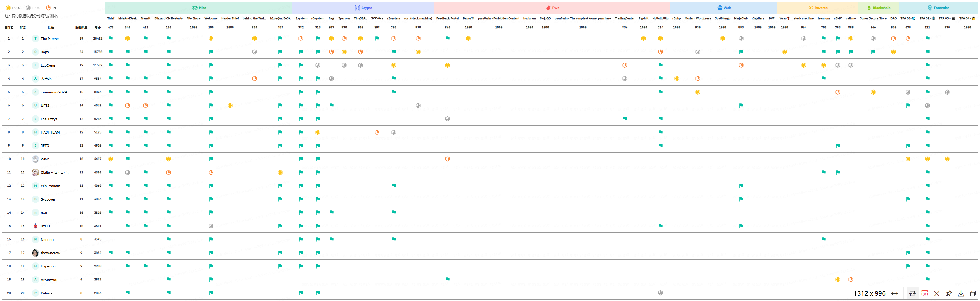Screen dimensions: 980x301
Task: Click The Merger's flag icon under Thief
Action: pos(111,38)
